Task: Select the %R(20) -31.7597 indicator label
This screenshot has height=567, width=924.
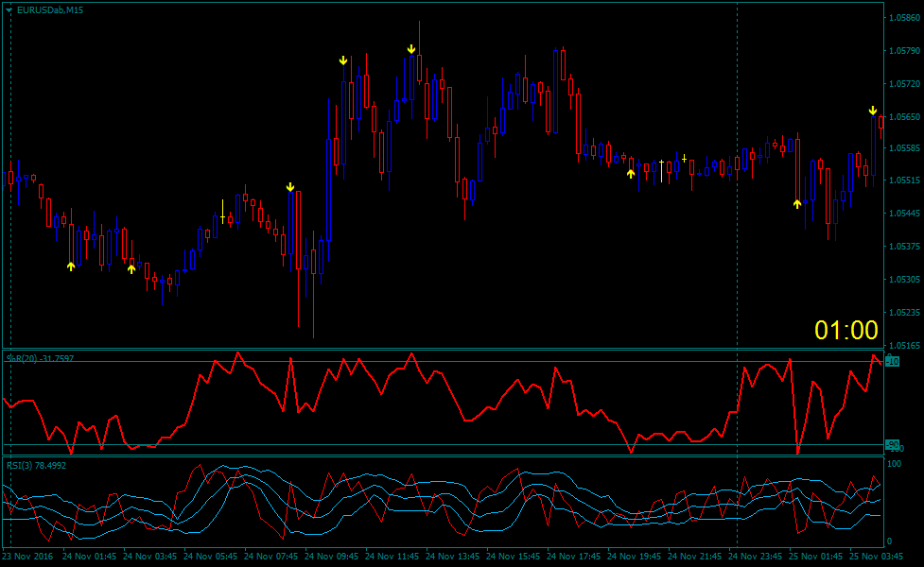Action: tap(40, 358)
